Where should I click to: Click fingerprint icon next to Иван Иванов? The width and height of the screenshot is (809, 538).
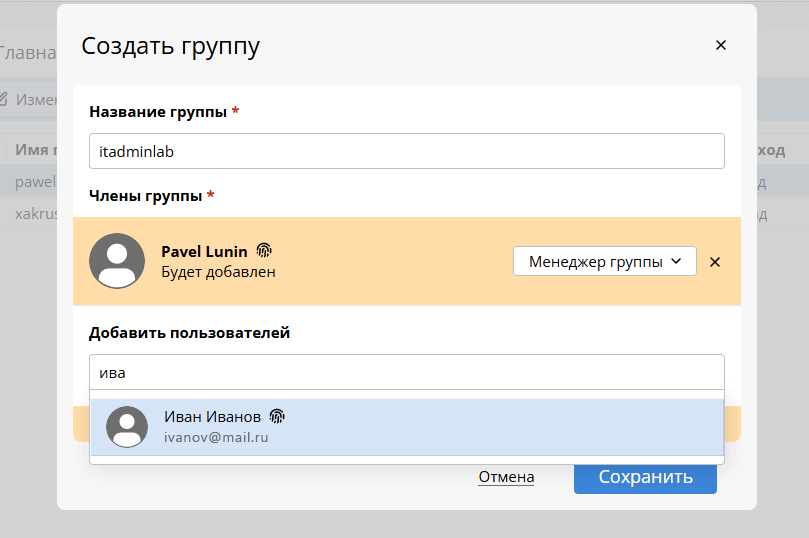(x=277, y=416)
